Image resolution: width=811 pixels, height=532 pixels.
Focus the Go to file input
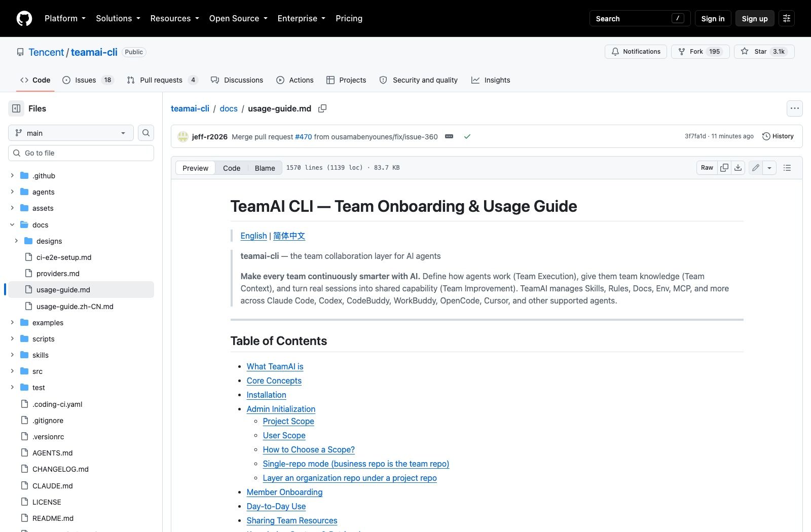(81, 153)
